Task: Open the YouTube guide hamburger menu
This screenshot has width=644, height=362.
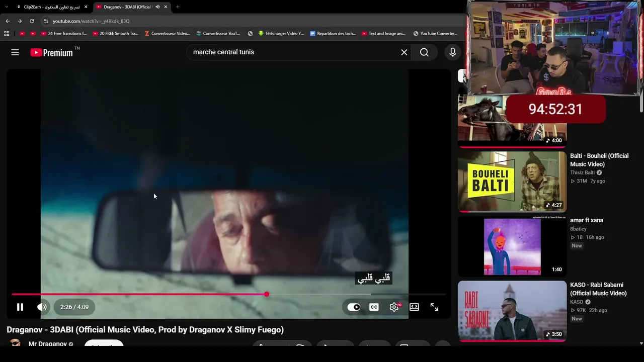Action: [x=15, y=52]
